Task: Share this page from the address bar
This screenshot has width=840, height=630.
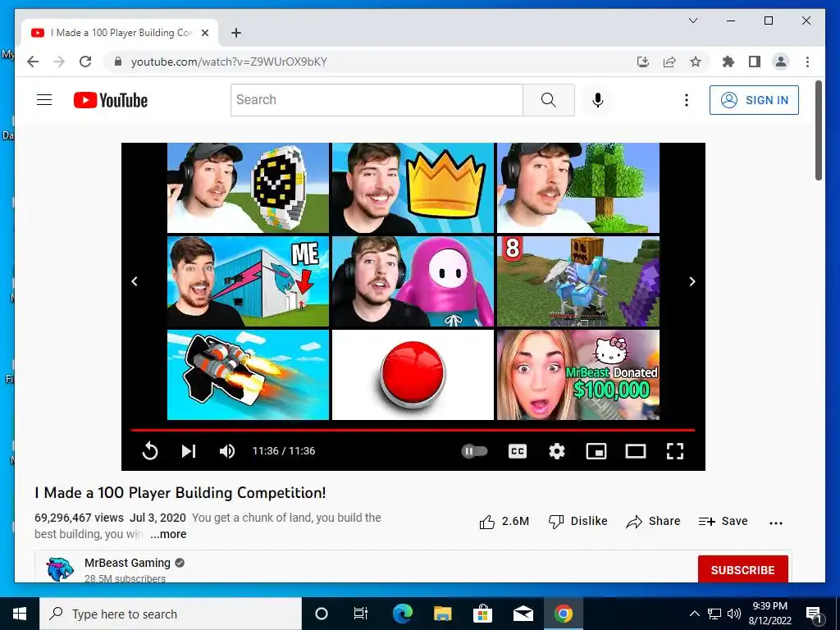Action: pos(669,62)
